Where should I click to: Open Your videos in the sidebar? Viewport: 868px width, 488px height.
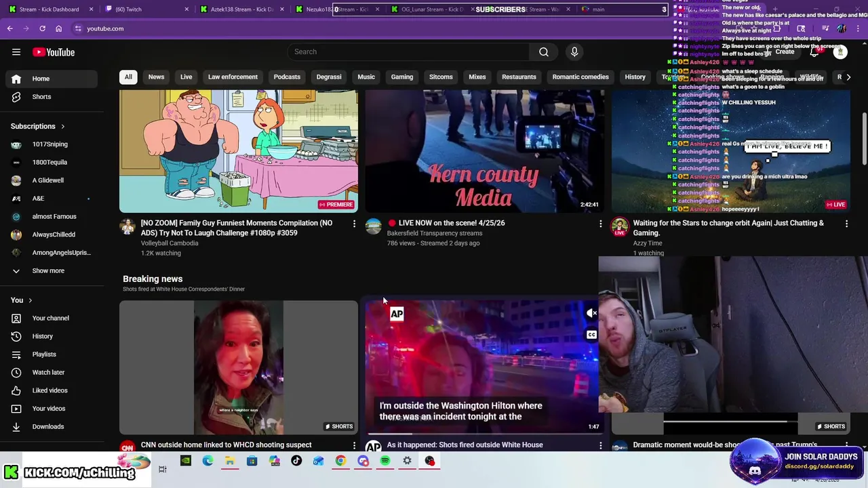(51, 409)
